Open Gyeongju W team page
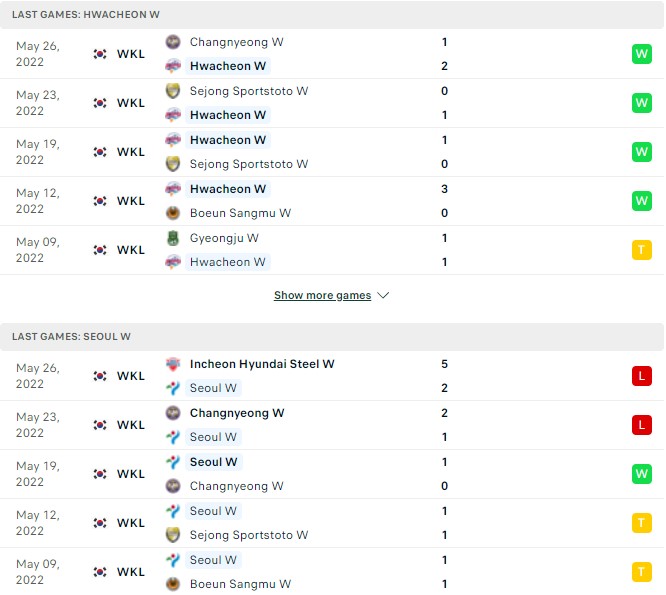 point(224,238)
